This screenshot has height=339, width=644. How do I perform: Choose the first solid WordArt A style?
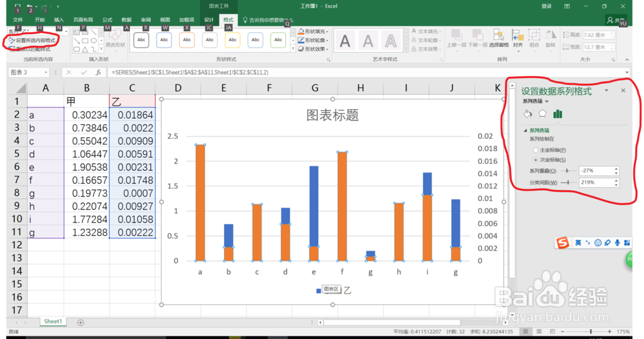click(x=345, y=41)
